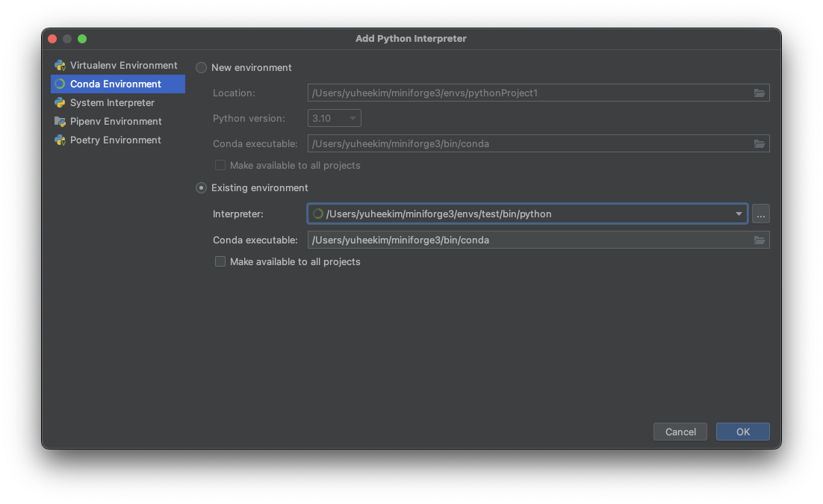The height and width of the screenshot is (504, 823).
Task: Click the System Interpreter python icon
Action: click(x=60, y=103)
